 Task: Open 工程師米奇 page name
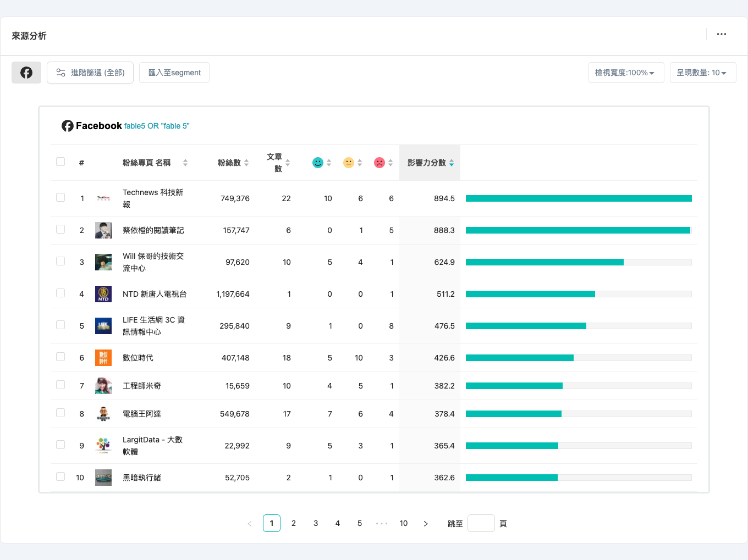point(142,386)
